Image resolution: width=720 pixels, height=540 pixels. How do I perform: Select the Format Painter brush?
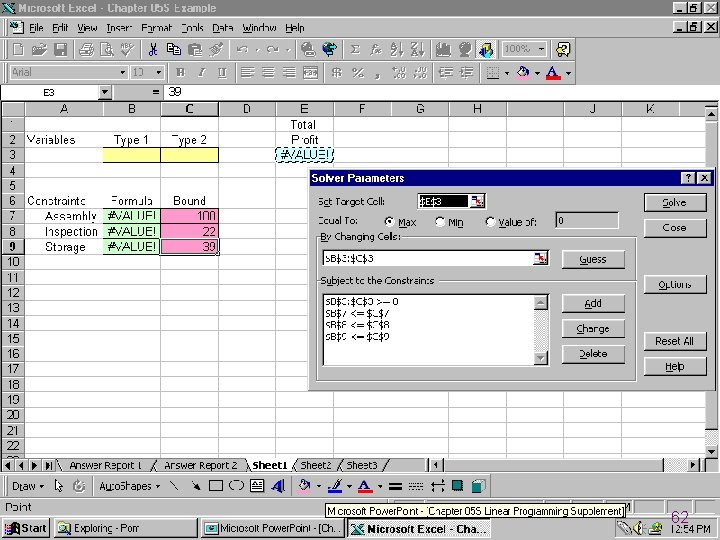tap(216, 49)
